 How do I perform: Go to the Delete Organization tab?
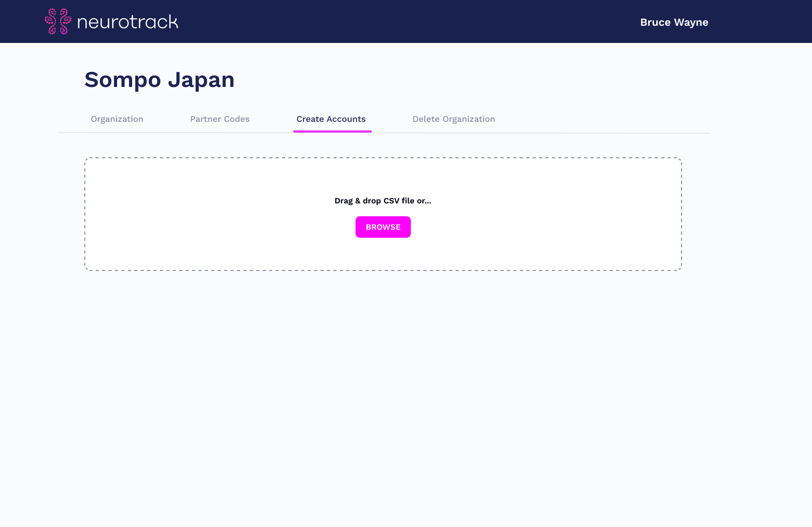tap(453, 119)
